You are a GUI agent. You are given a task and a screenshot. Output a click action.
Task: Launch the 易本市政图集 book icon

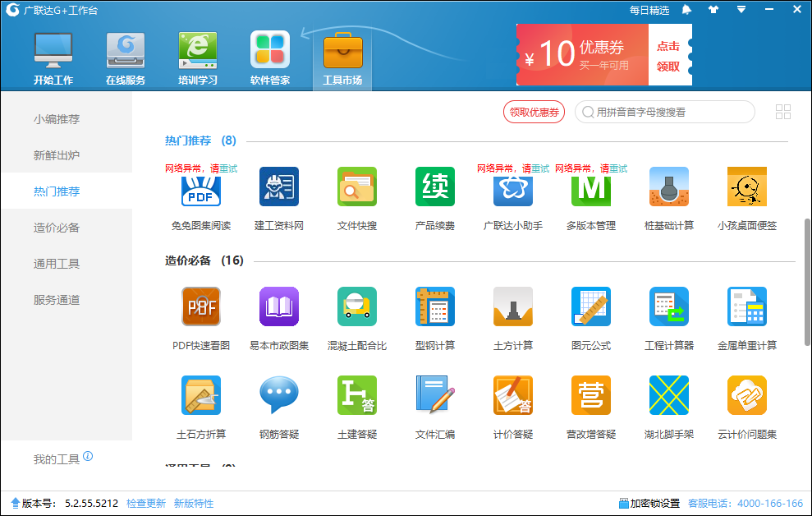point(279,306)
